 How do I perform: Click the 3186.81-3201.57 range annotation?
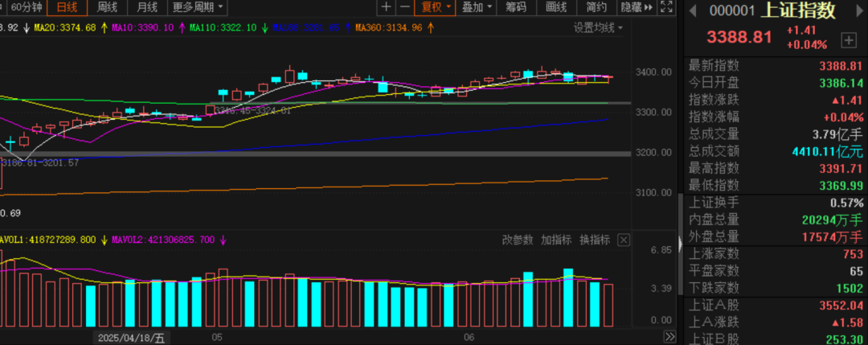tap(40, 162)
